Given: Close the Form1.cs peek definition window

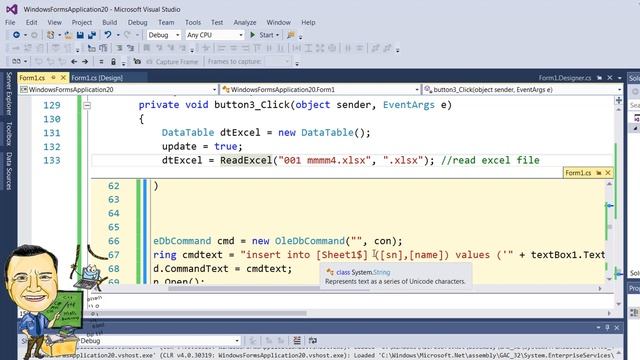Looking at the screenshot, I should (x=608, y=173).
